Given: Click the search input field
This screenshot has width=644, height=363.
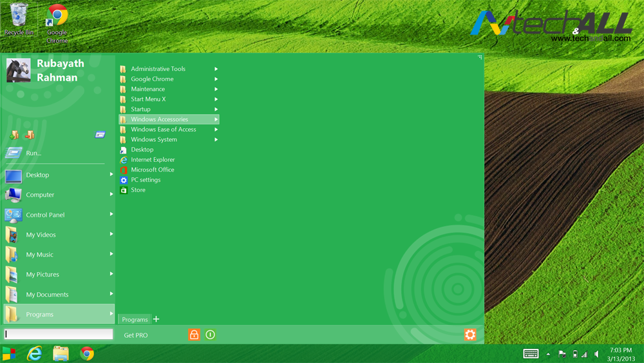Looking at the screenshot, I should 59,334.
